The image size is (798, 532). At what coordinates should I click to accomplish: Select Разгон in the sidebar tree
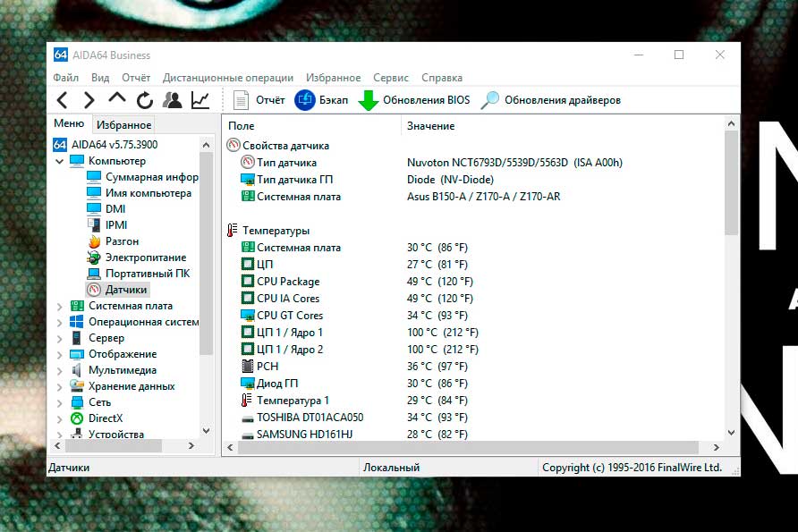[122, 241]
